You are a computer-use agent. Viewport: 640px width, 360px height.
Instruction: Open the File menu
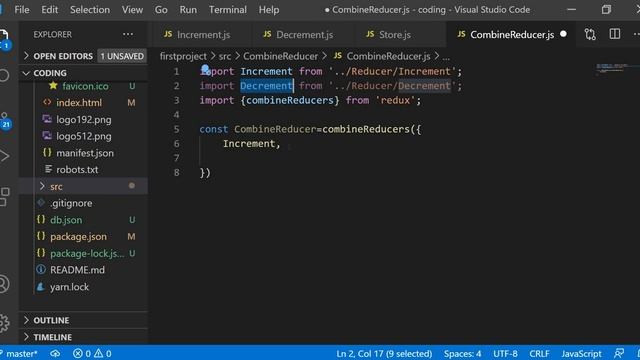coord(22,10)
